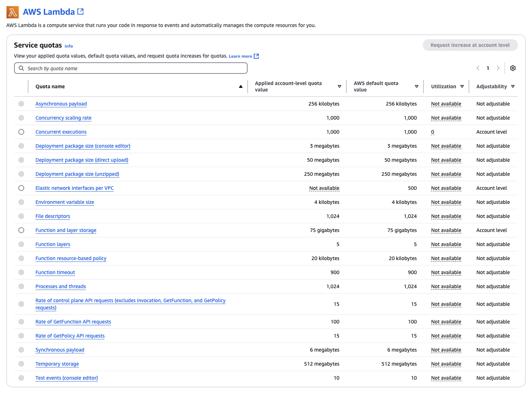Click the AWS Lambda orange logo icon

13,12
